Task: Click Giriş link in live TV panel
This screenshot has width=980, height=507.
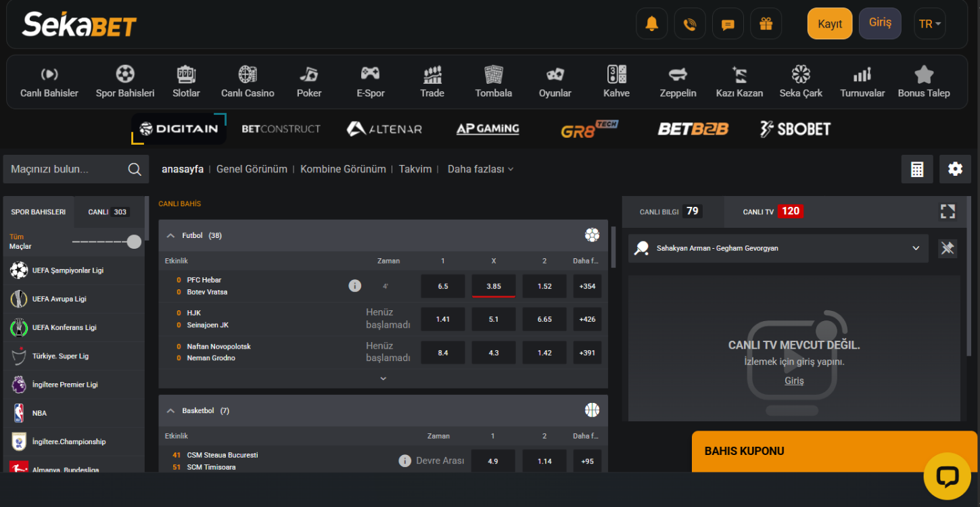Action: click(x=794, y=381)
